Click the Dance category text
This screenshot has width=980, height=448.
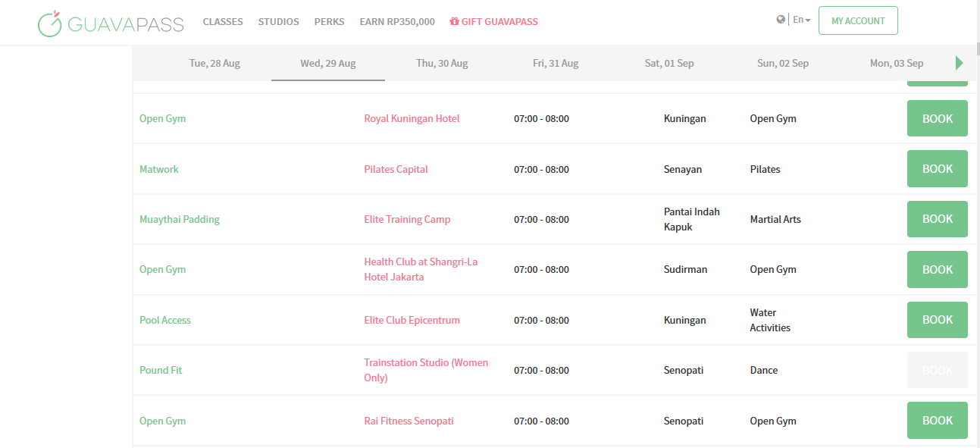[764, 370]
